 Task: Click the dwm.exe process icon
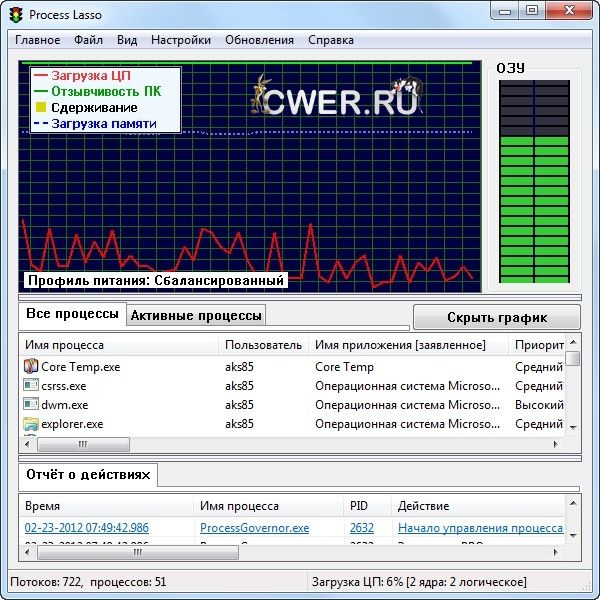[x=31, y=404]
